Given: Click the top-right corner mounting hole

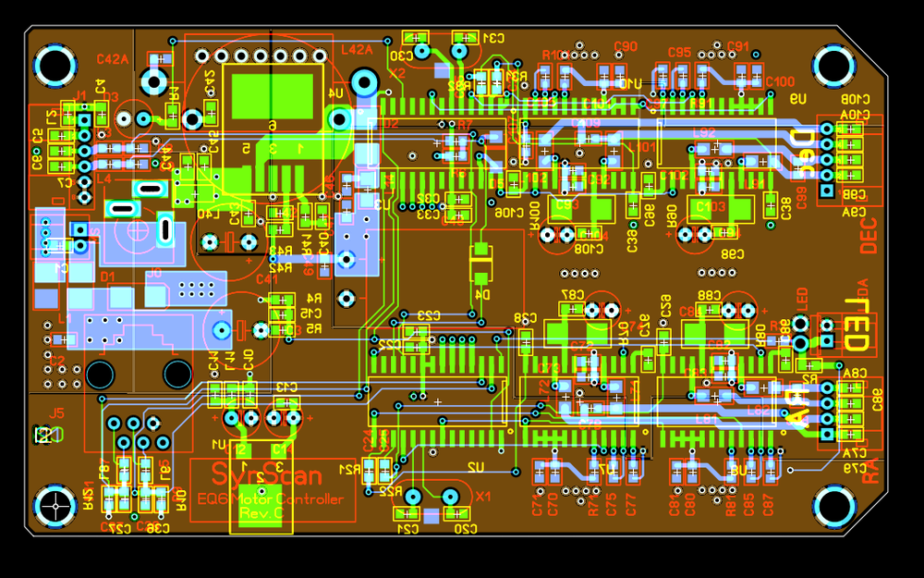Looking at the screenshot, I should (x=833, y=65).
